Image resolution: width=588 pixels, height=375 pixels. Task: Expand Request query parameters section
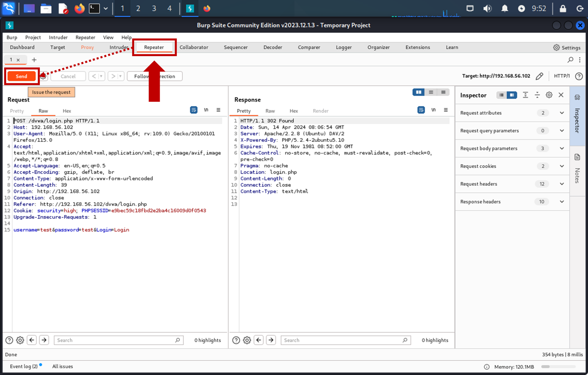512,130
